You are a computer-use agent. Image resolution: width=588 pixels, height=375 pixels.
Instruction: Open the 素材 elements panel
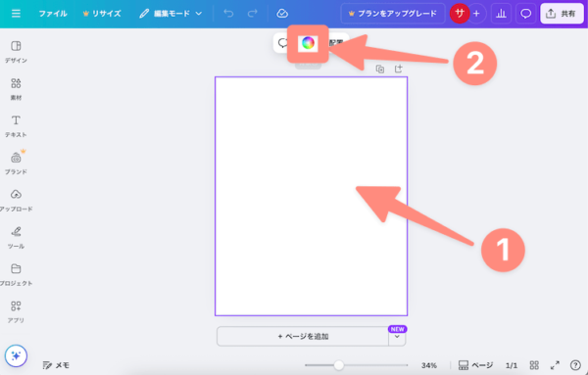(16, 89)
